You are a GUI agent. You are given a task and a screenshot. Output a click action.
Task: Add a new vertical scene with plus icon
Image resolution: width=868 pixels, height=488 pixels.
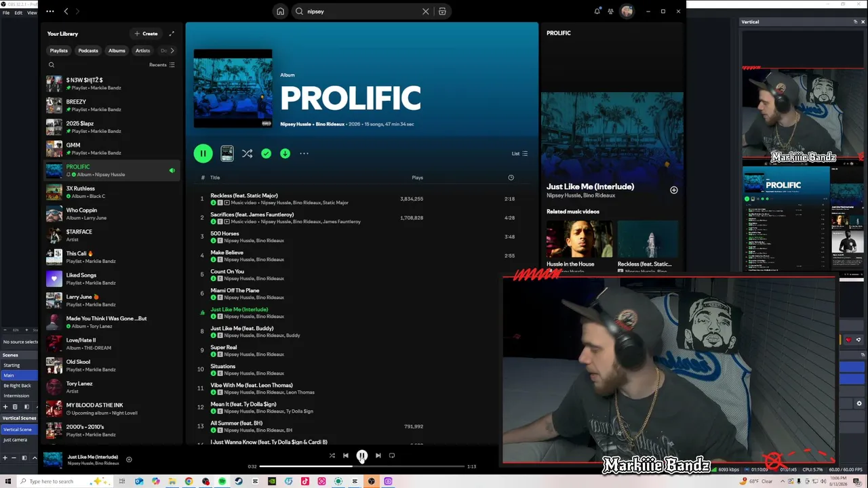click(5, 458)
